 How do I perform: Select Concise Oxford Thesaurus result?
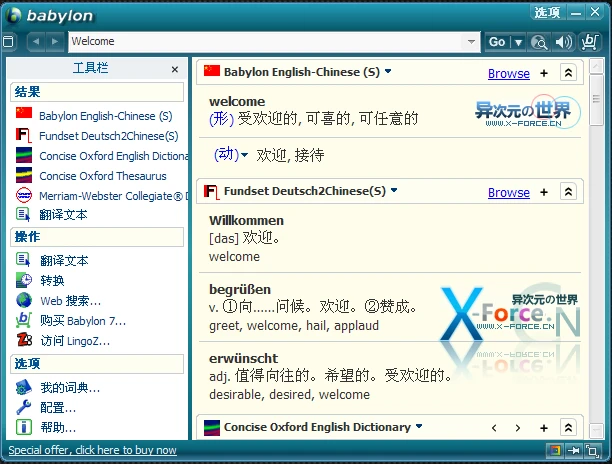click(x=103, y=176)
